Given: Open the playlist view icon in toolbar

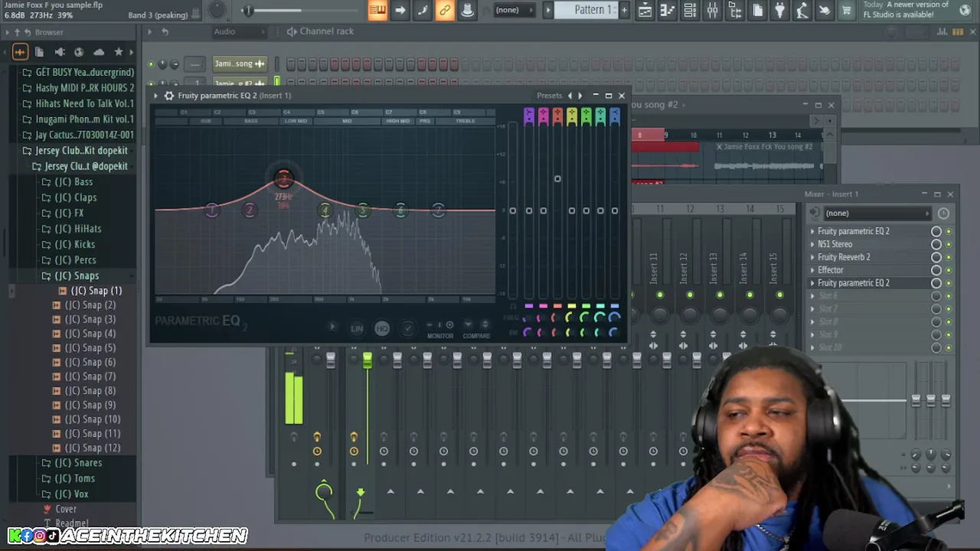Looking at the screenshot, I should tap(645, 10).
